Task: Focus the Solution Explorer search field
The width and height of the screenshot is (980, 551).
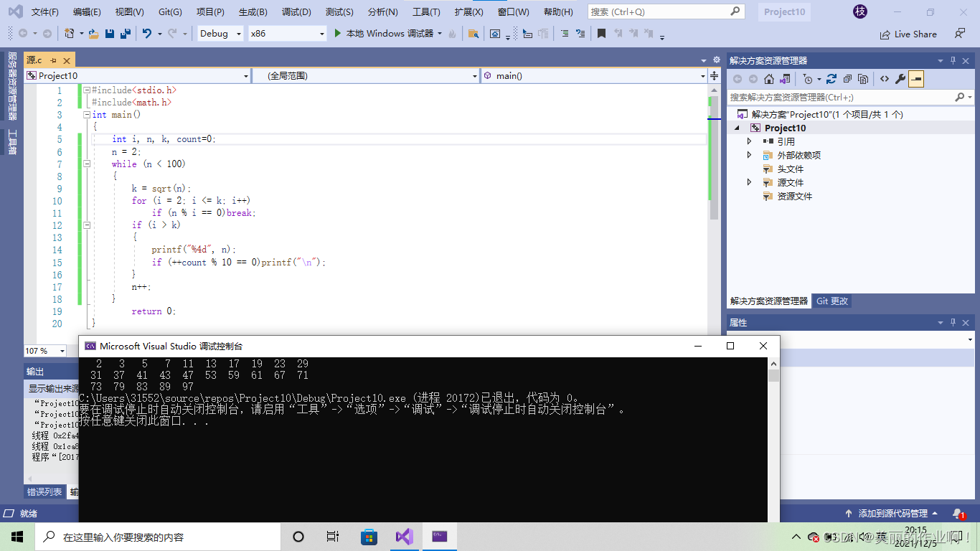Action: [852, 97]
